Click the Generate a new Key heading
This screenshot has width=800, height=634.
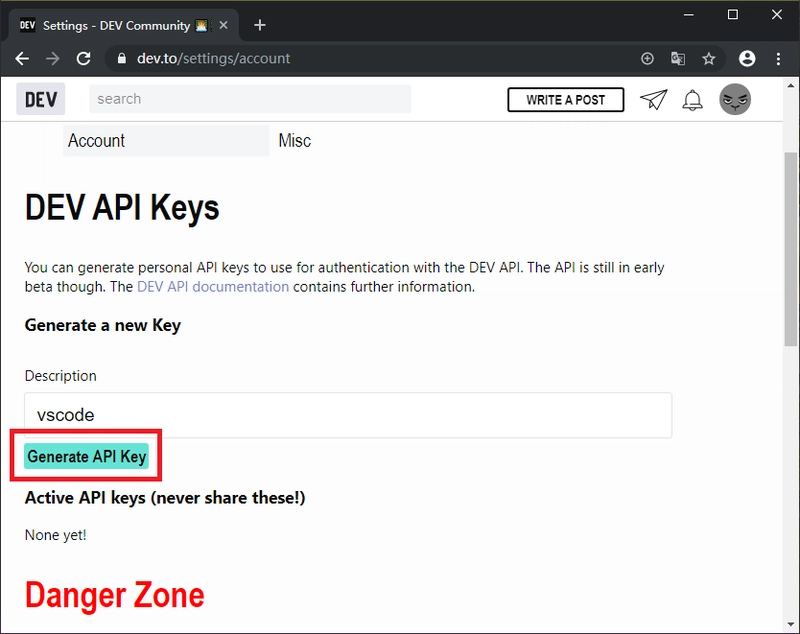pos(103,325)
